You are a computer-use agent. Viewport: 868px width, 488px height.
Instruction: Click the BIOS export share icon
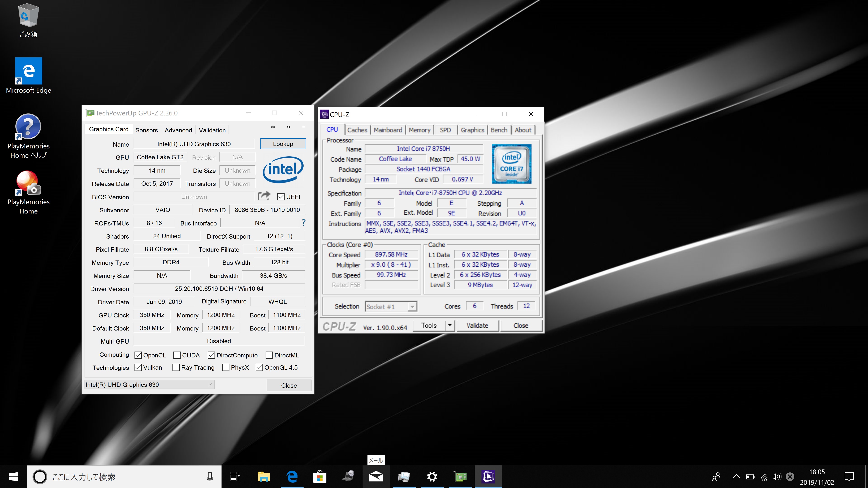(264, 196)
